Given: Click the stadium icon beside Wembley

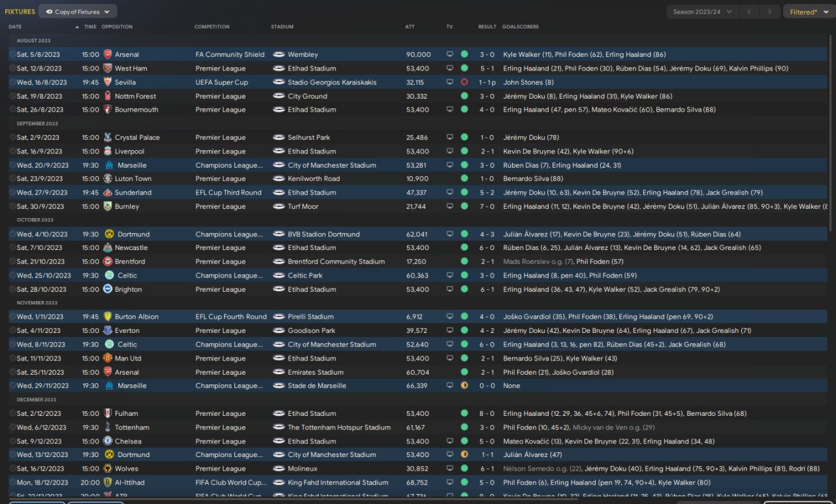Looking at the screenshot, I should point(279,55).
